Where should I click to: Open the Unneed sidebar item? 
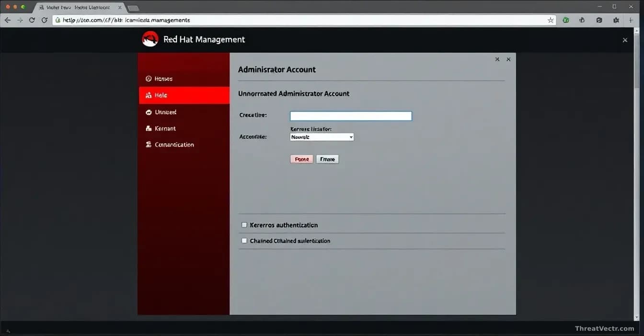(184, 112)
